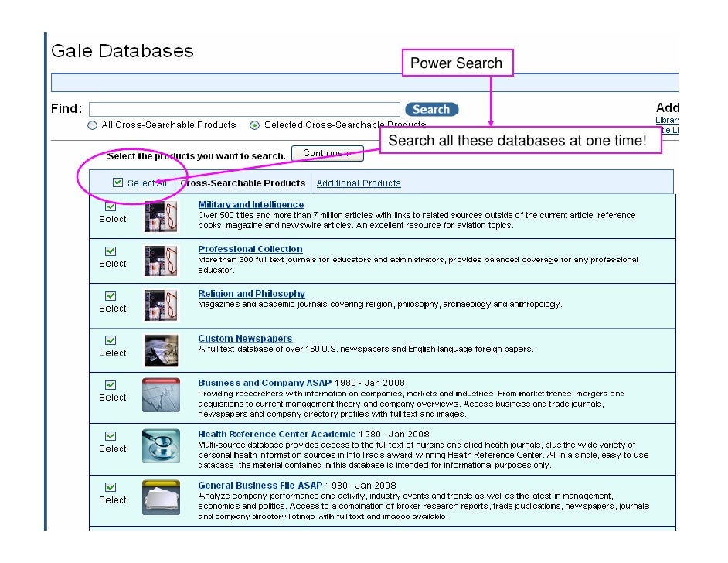
Task: Click the Professional Collection thumbnail icon
Action: (161, 261)
